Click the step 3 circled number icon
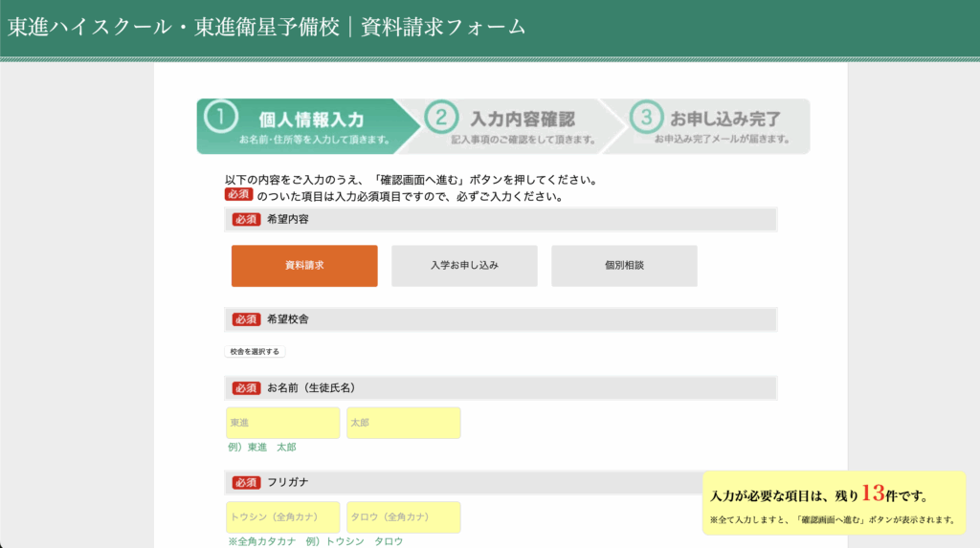 tap(646, 118)
